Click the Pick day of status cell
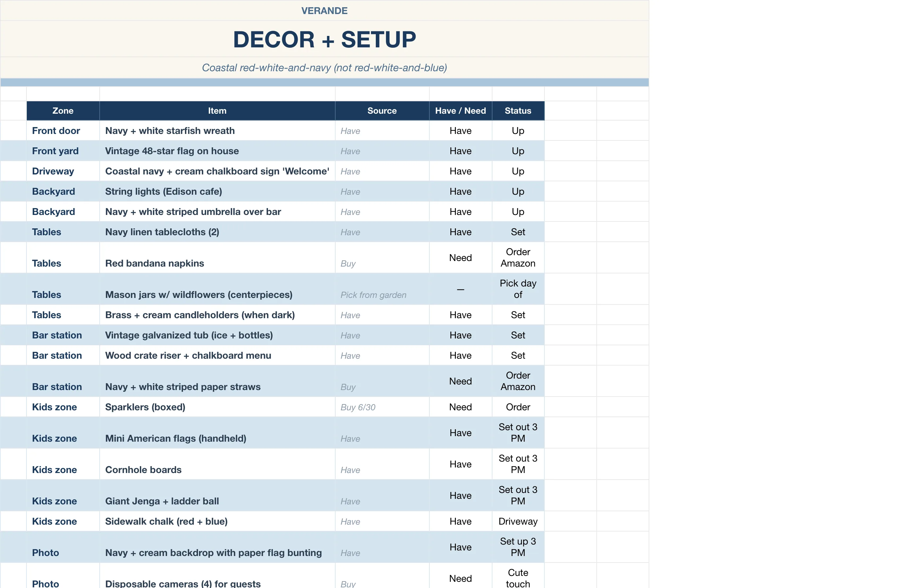The height and width of the screenshot is (588, 915). [518, 289]
